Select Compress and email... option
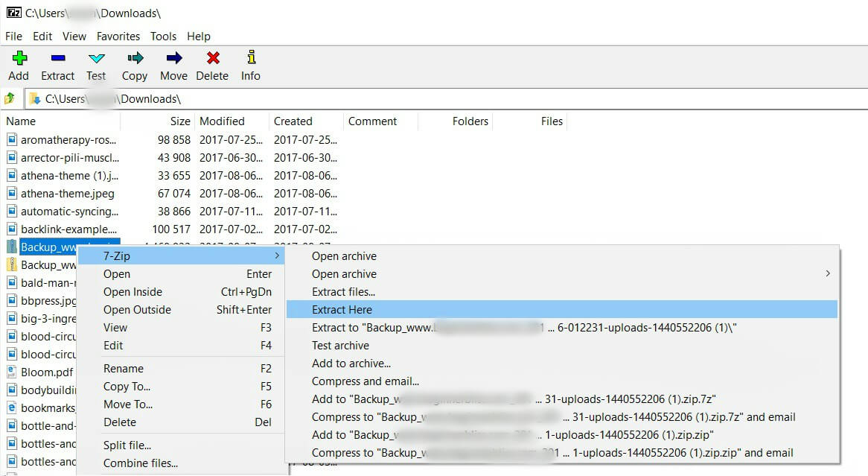The image size is (868, 476). coord(562,381)
